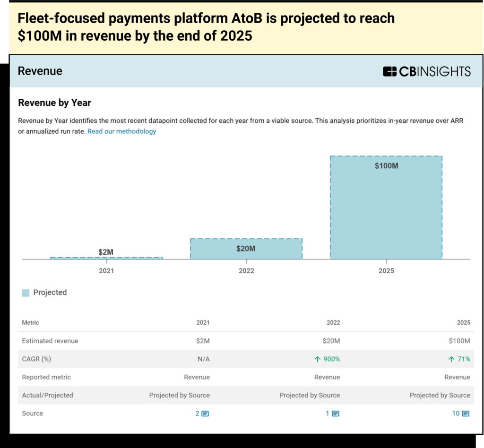Click the Estimated revenue row label
This screenshot has height=448, width=484.
tap(50, 341)
